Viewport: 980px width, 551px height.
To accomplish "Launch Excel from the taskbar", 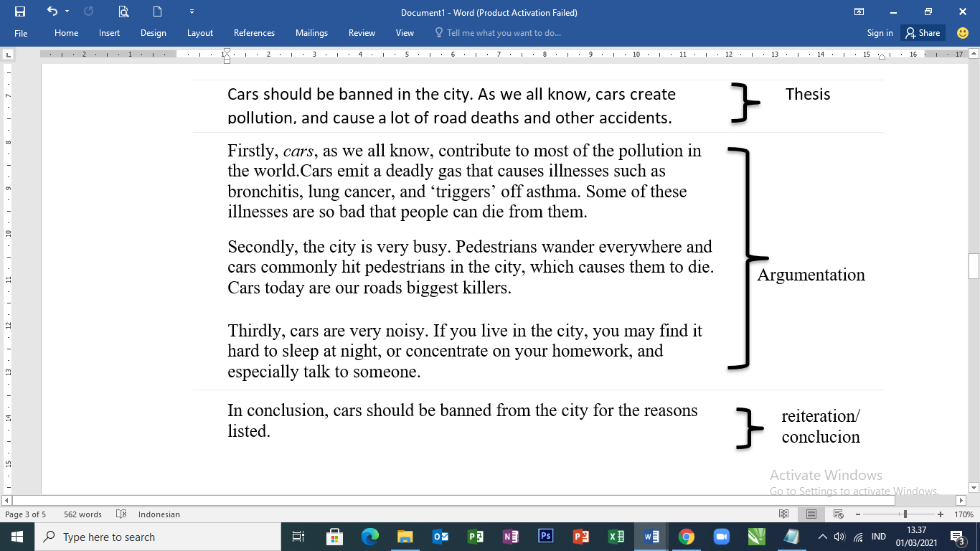I will (x=616, y=537).
